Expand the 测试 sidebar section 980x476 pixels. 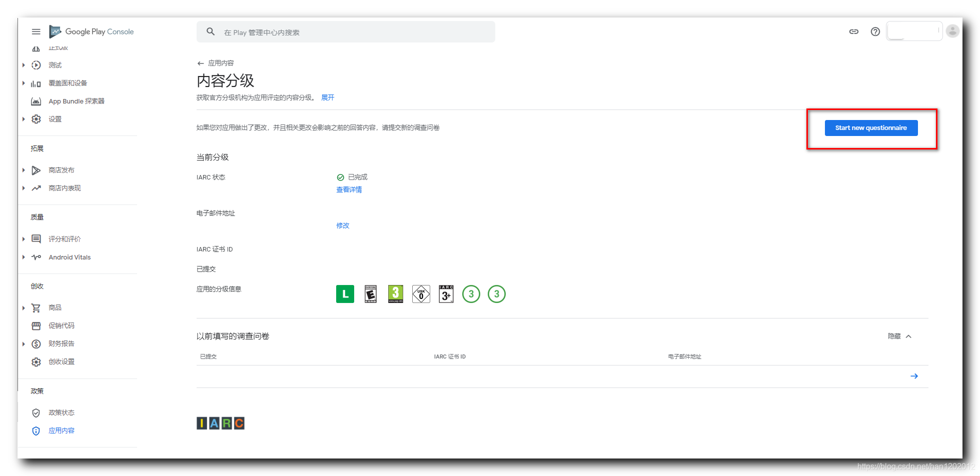click(24, 65)
